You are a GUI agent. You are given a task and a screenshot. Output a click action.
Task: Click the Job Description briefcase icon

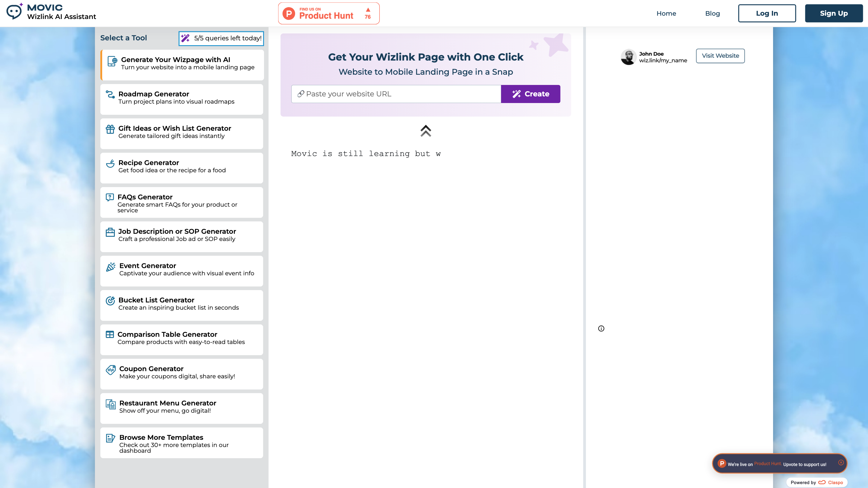(110, 232)
